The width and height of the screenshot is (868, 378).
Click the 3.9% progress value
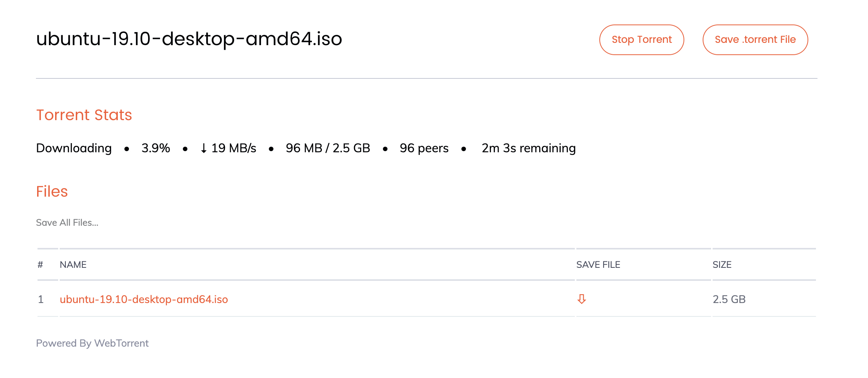point(155,148)
